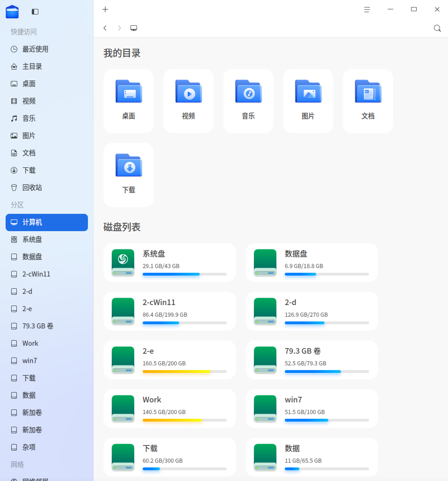Click the 2-d drive icon in disk list
448x481 pixels.
(265, 311)
